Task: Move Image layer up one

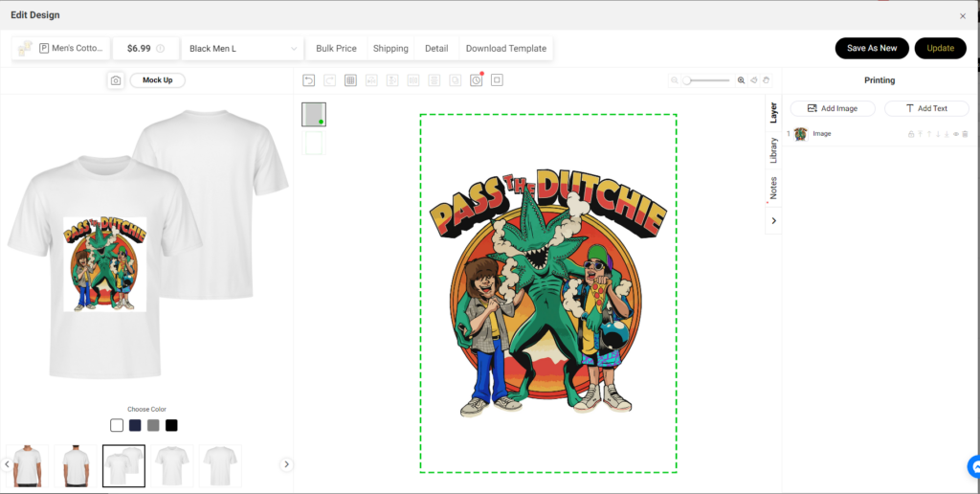Action: [929, 134]
